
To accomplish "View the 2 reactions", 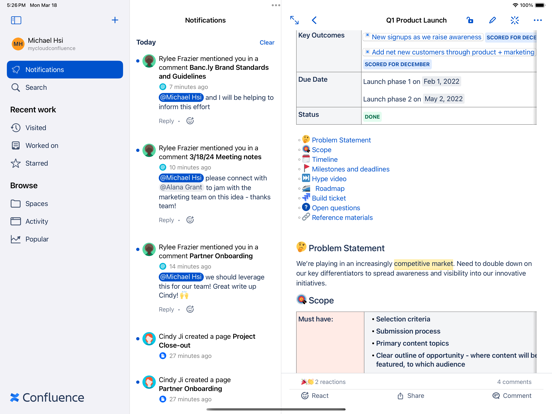I will pos(323,382).
